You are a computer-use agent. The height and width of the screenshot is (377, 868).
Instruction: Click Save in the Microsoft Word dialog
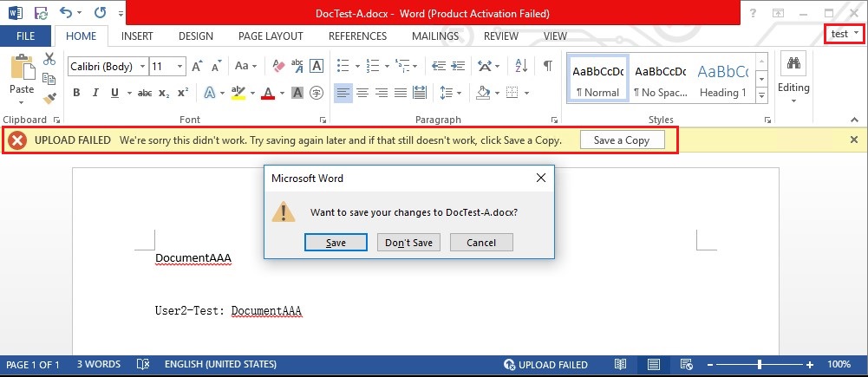point(336,243)
